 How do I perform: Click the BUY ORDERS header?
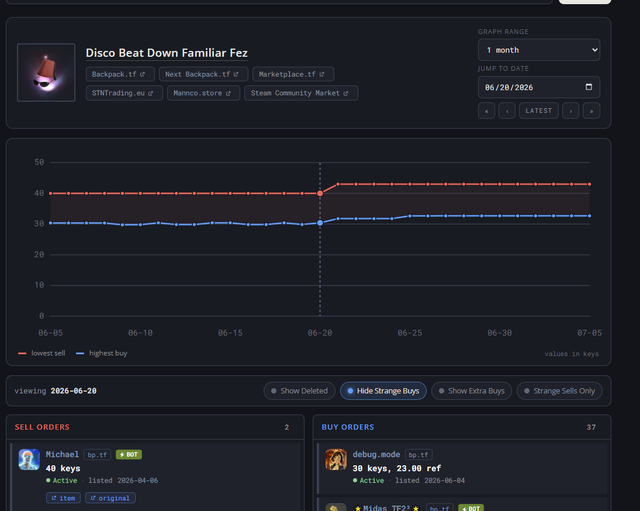point(348,427)
